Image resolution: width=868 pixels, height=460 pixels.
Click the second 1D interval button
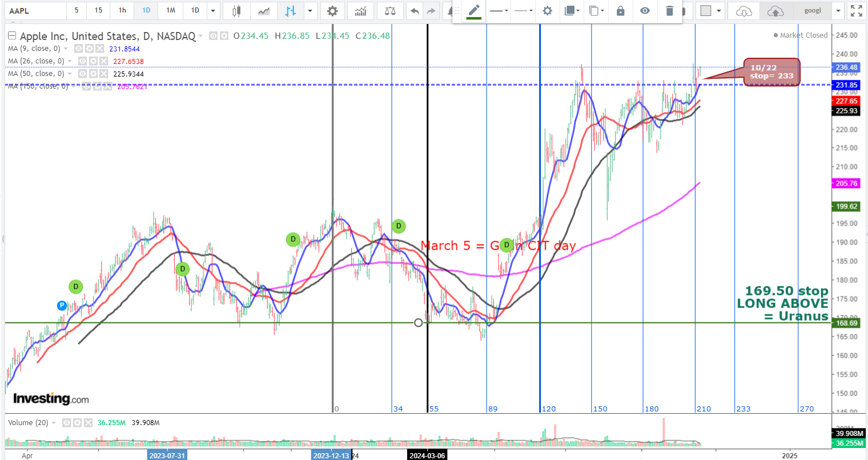coord(195,10)
